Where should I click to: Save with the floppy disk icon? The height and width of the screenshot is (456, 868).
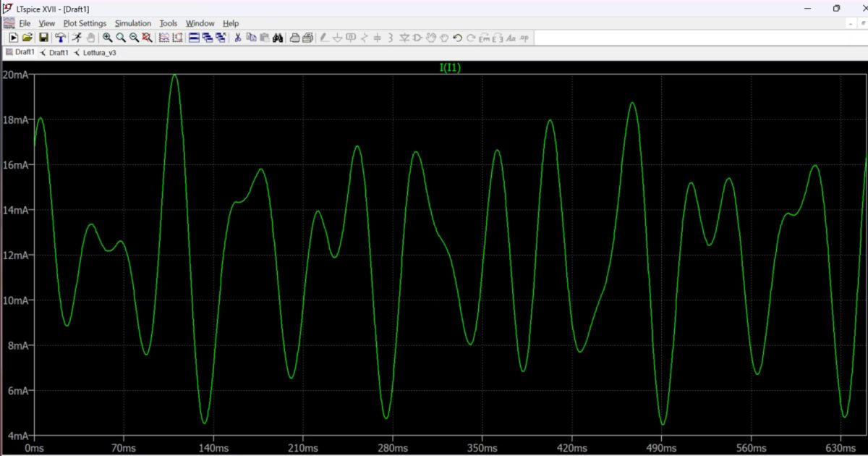click(44, 37)
